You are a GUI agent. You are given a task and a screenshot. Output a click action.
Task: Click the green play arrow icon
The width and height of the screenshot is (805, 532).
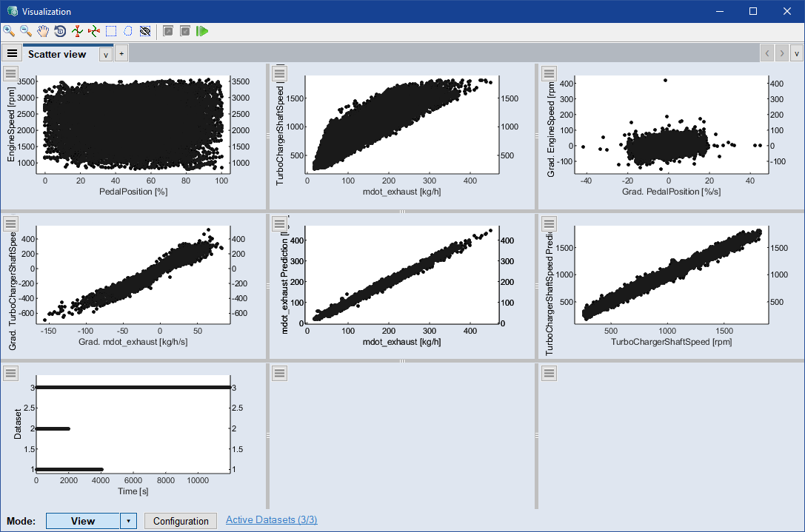click(202, 31)
